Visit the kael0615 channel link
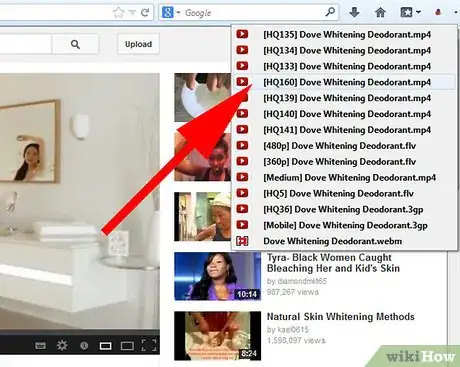 click(x=293, y=330)
